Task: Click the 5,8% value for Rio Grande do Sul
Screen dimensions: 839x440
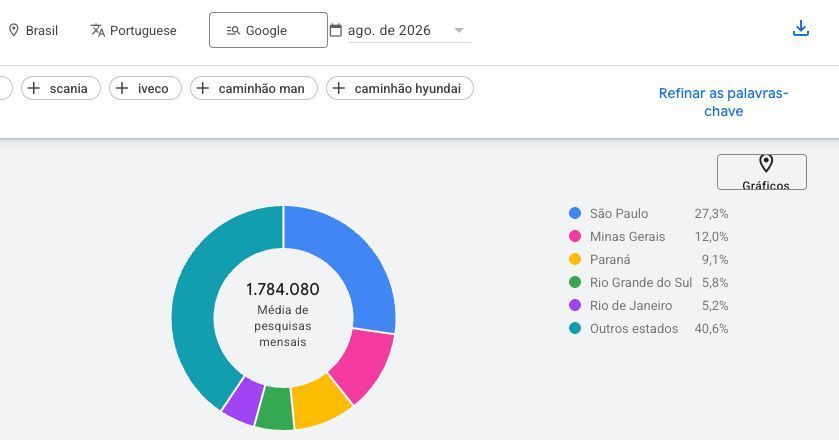Action: [x=715, y=283]
